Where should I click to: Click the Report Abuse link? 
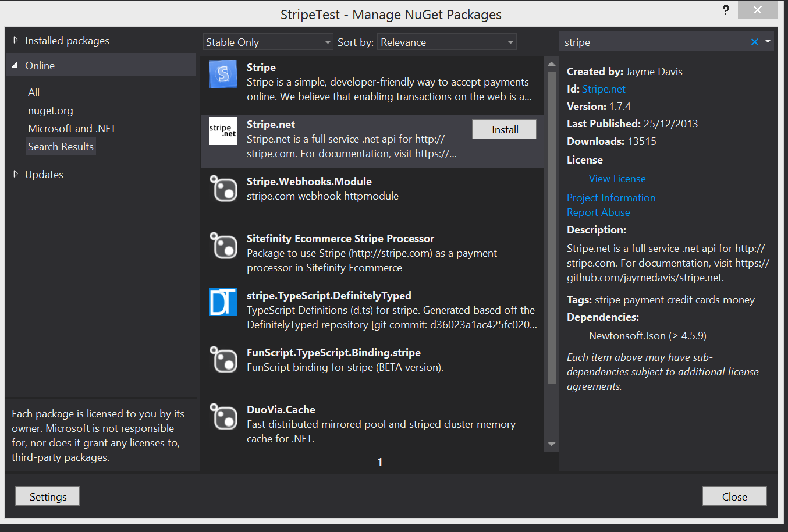click(x=598, y=212)
